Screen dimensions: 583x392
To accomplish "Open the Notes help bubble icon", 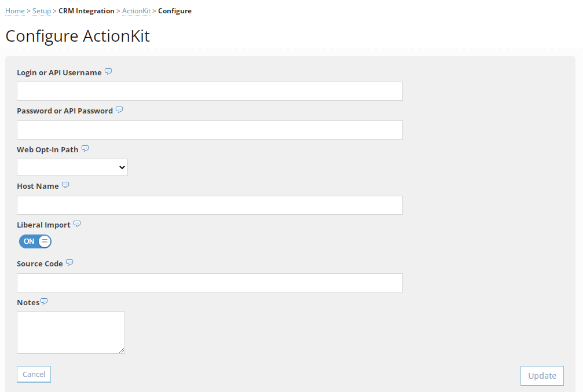I will [x=45, y=301].
